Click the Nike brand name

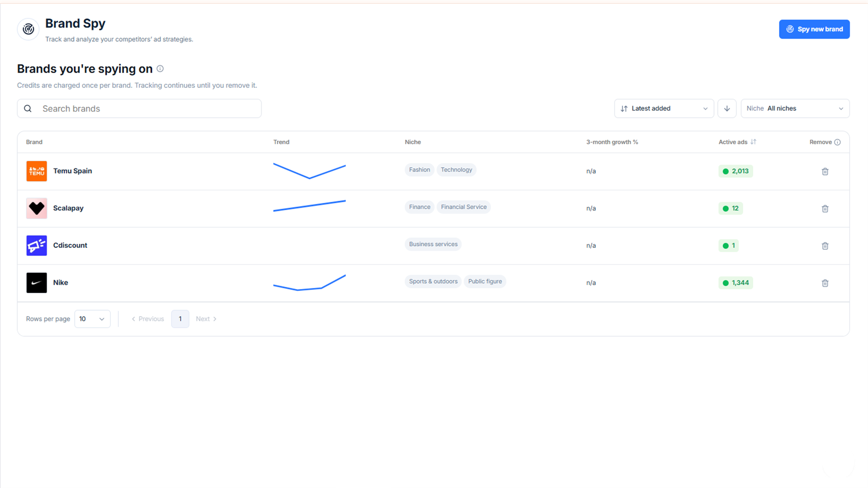61,282
